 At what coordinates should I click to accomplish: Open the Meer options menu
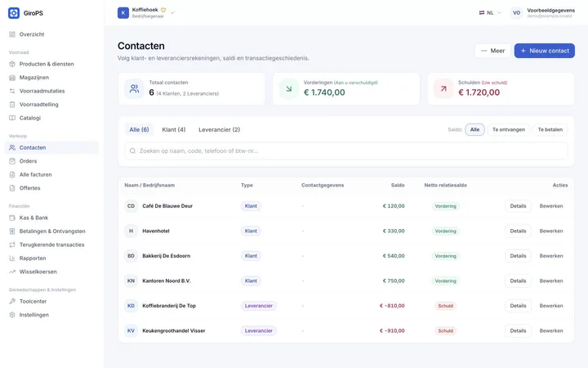click(492, 51)
